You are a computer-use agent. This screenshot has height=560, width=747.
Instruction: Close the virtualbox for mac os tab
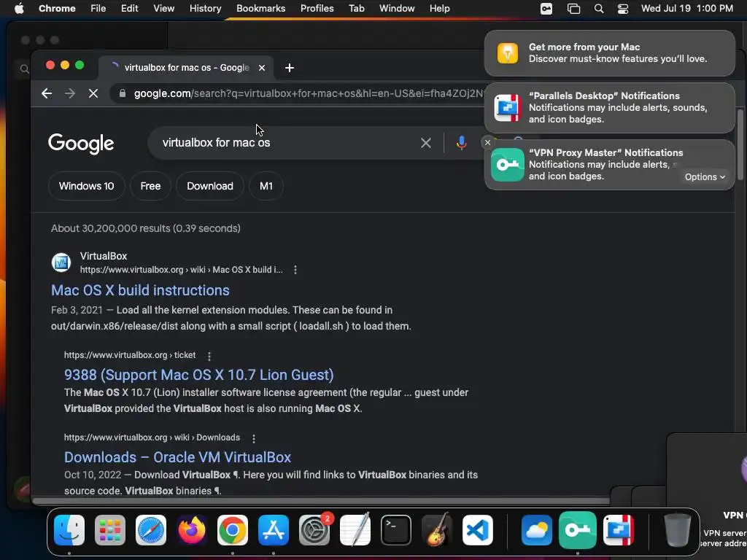pyautogui.click(x=262, y=68)
